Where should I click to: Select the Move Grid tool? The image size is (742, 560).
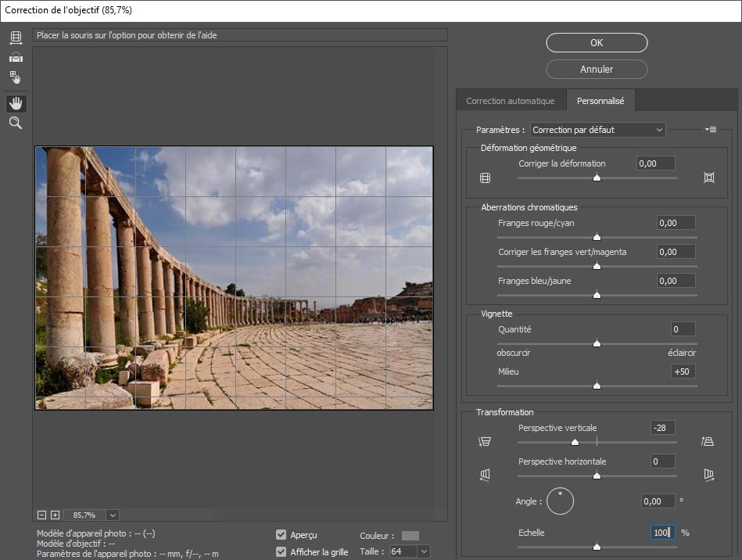pos(16,77)
